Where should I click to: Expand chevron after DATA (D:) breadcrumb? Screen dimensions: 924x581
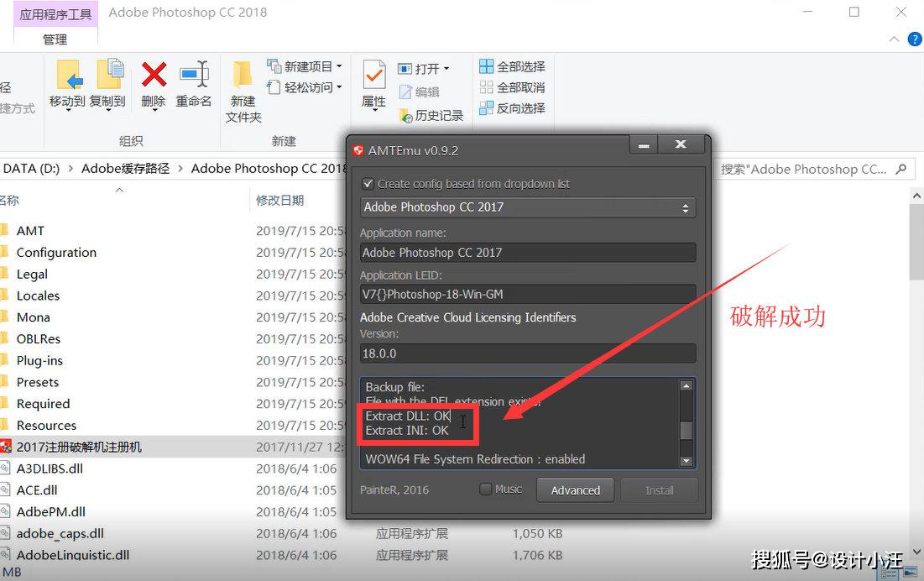[x=70, y=169]
